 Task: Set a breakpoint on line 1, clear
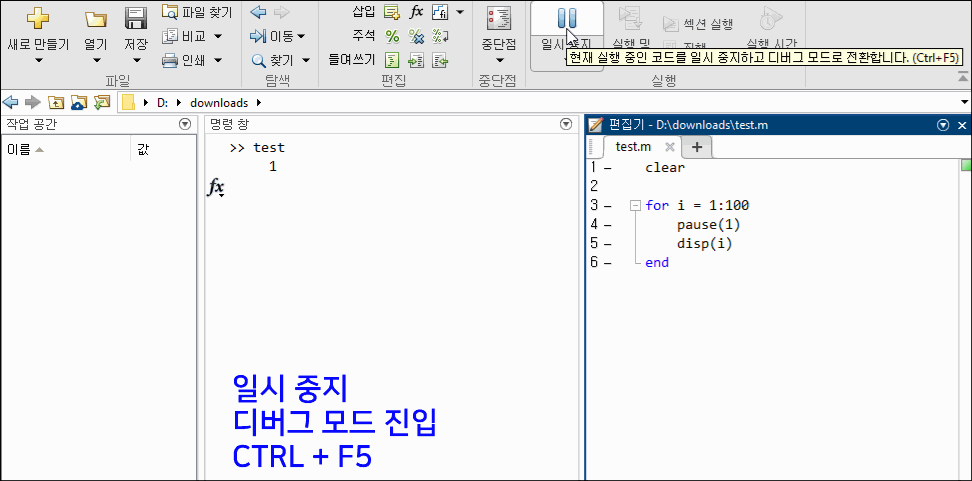pos(608,168)
